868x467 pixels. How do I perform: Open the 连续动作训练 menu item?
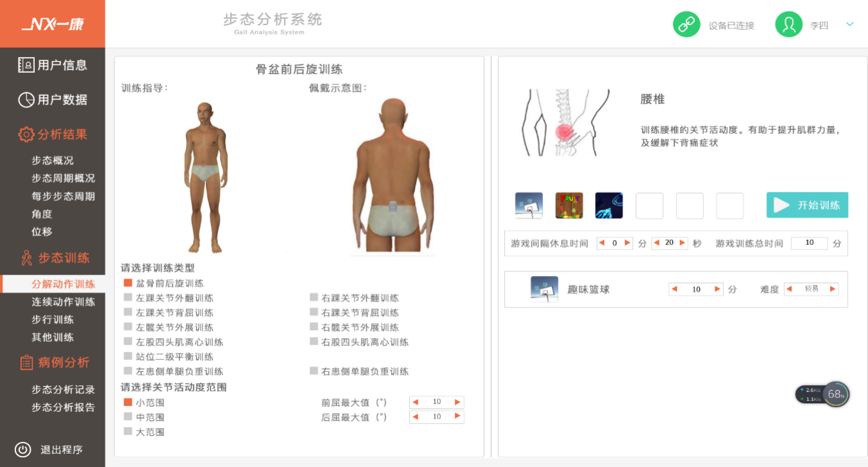coord(63,302)
